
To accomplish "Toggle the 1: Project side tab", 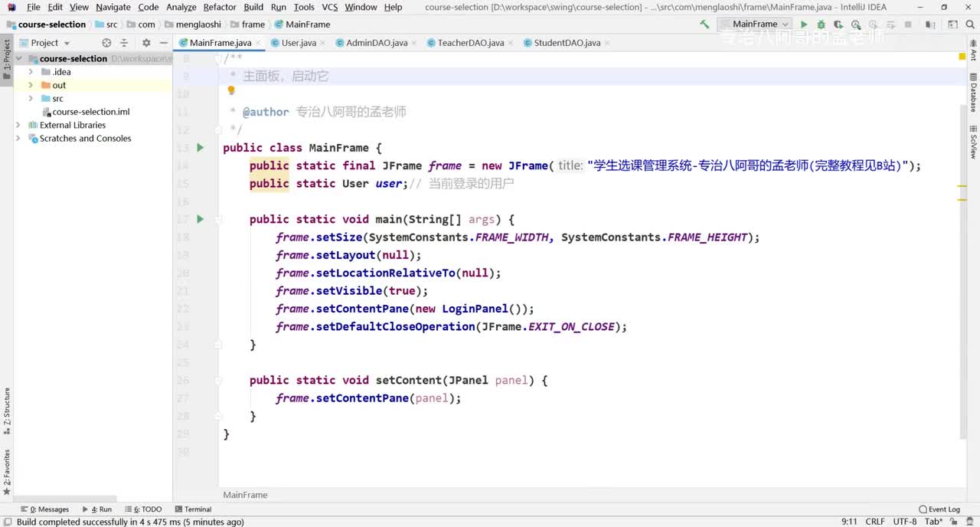I will 7,59.
